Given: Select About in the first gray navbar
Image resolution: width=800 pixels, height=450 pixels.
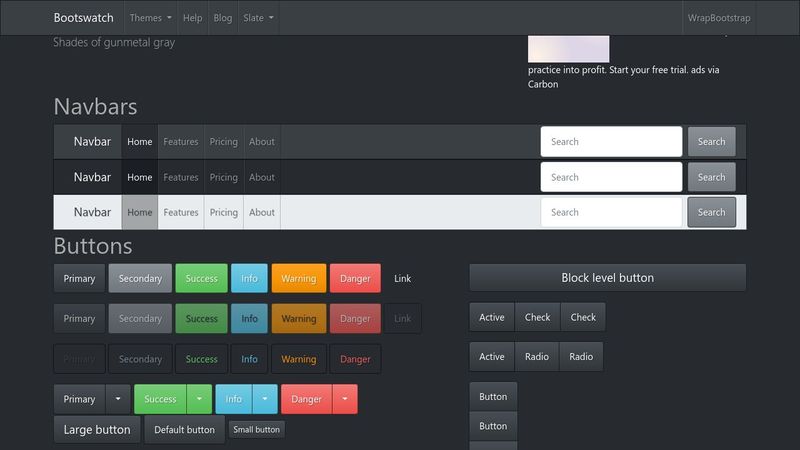Looking at the screenshot, I should point(262,142).
